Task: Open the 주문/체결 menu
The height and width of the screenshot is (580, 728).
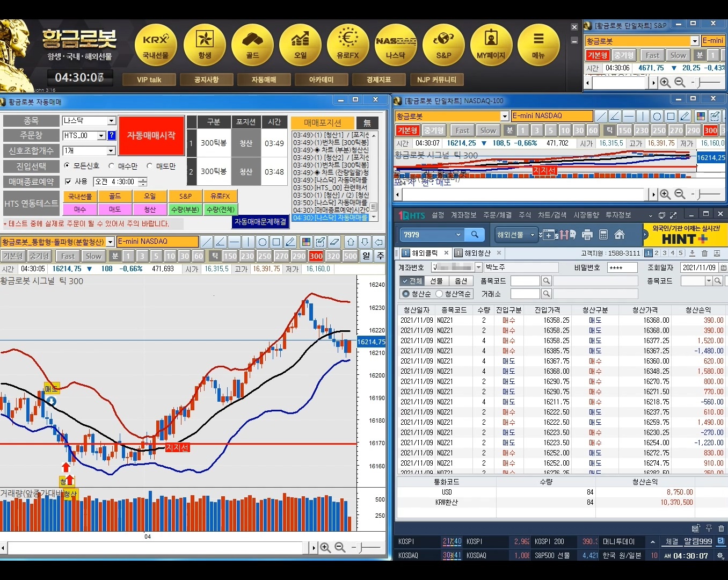Action: [x=498, y=215]
